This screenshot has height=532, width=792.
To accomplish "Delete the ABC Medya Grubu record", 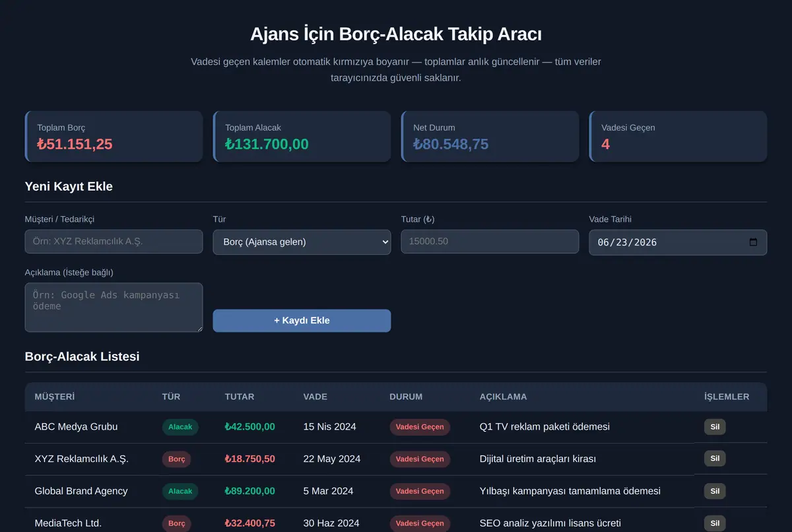I will point(715,427).
